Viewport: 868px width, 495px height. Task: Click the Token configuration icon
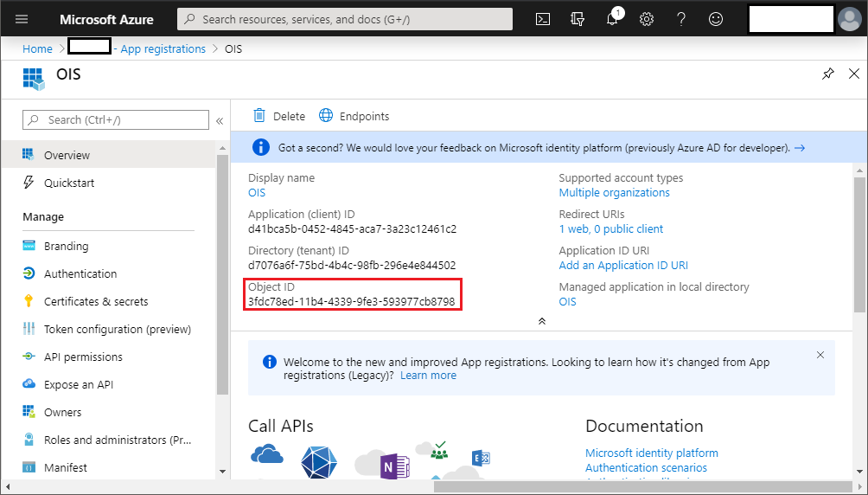[x=29, y=329]
